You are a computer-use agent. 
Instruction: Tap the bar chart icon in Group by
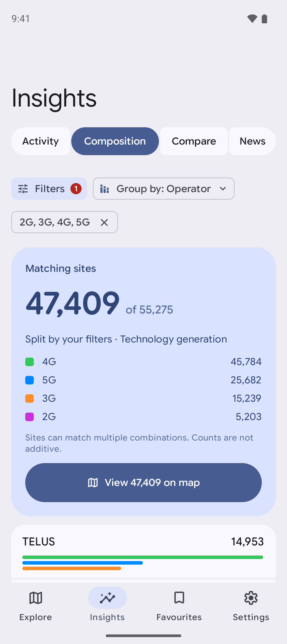[x=104, y=189]
